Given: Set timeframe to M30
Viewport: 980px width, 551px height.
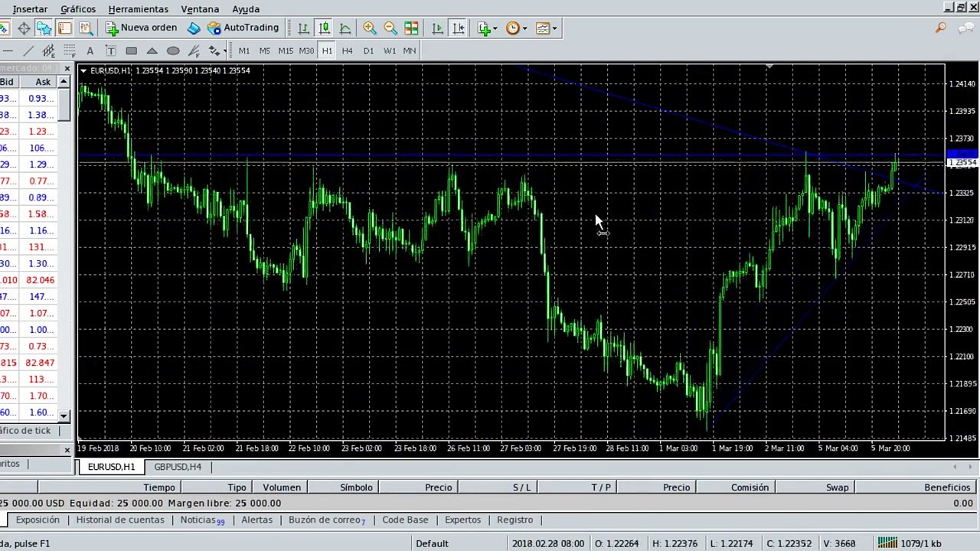Looking at the screenshot, I should 306,51.
